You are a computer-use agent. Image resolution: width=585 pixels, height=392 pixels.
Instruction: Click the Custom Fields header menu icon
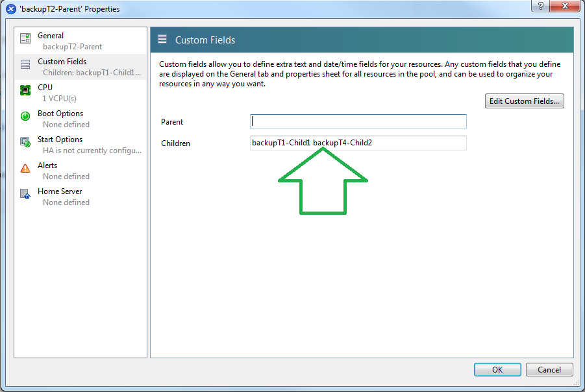[162, 39]
